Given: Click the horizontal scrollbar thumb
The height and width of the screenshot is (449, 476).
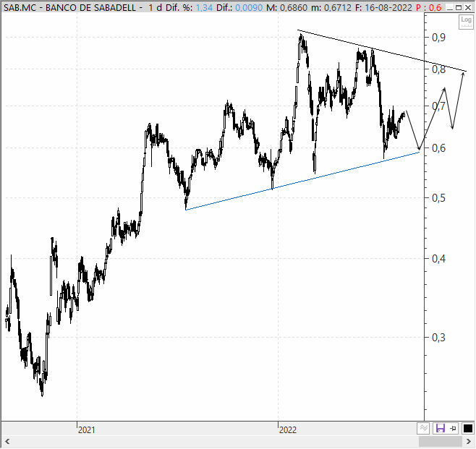Looking at the screenshot, I should [441, 442].
